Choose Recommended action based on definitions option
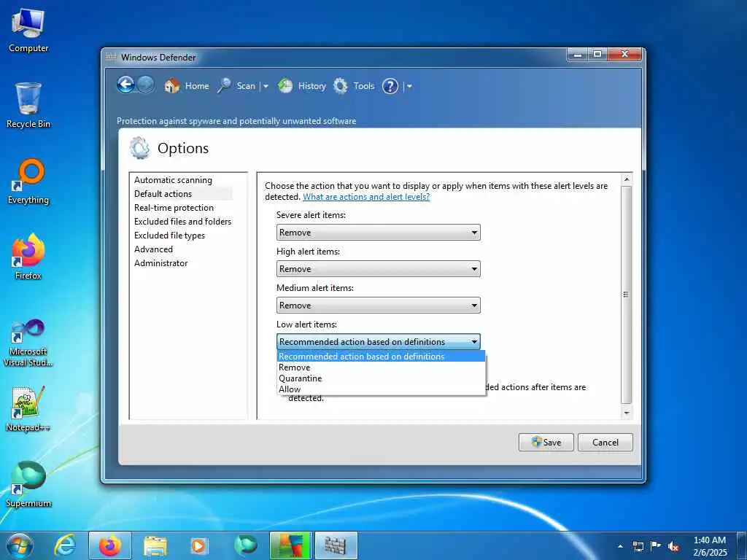The image size is (747, 560). 381,356
